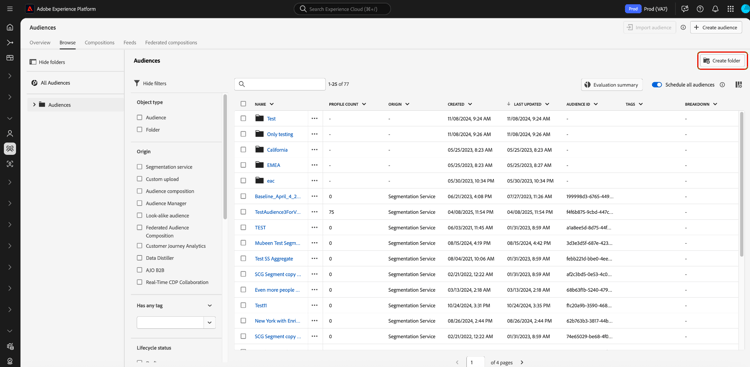Click the All Audiences icon entry
Image resolution: width=750 pixels, height=367 pixels.
coord(34,83)
